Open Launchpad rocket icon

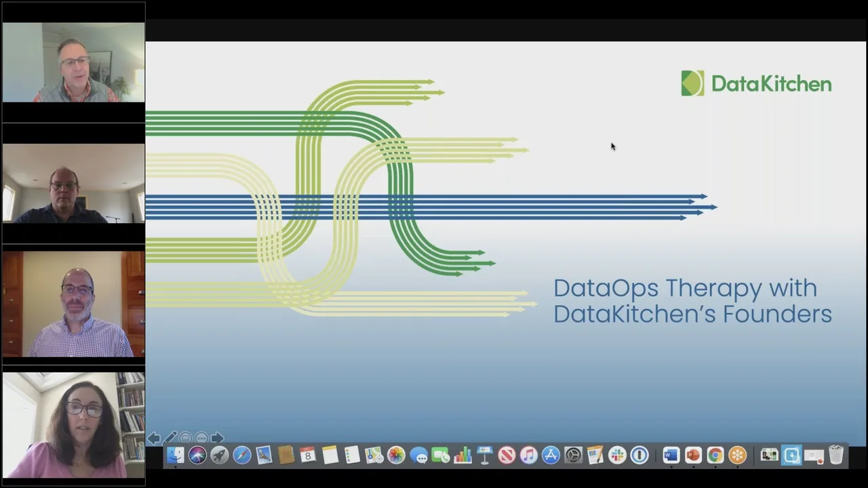pos(219,455)
